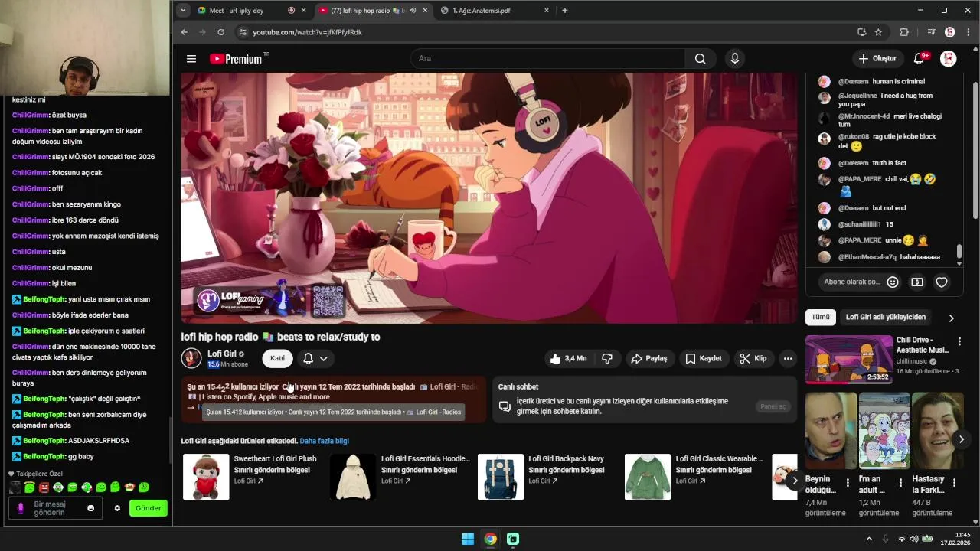This screenshot has height=551, width=980.
Task: Show hidden system tray icons
Action: click(869, 539)
